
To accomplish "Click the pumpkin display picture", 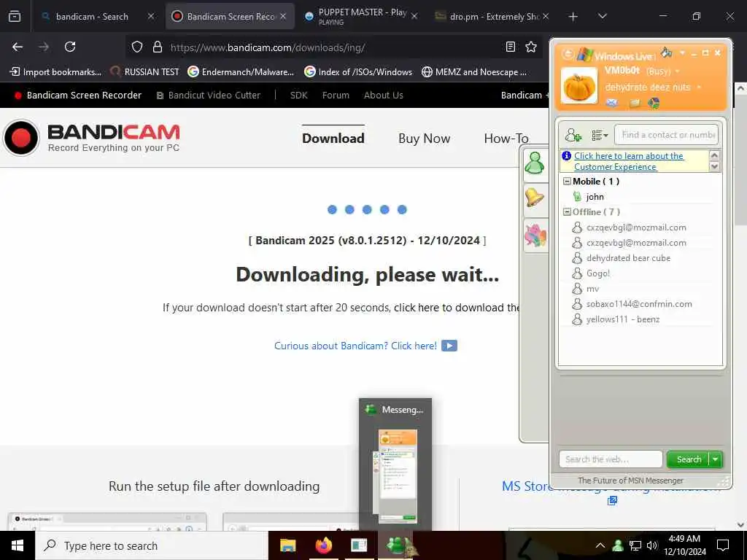I will [578, 86].
